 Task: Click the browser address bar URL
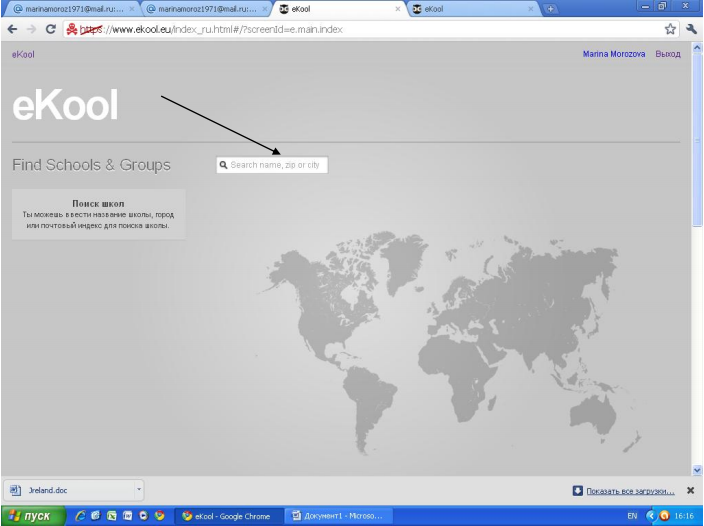point(211,30)
